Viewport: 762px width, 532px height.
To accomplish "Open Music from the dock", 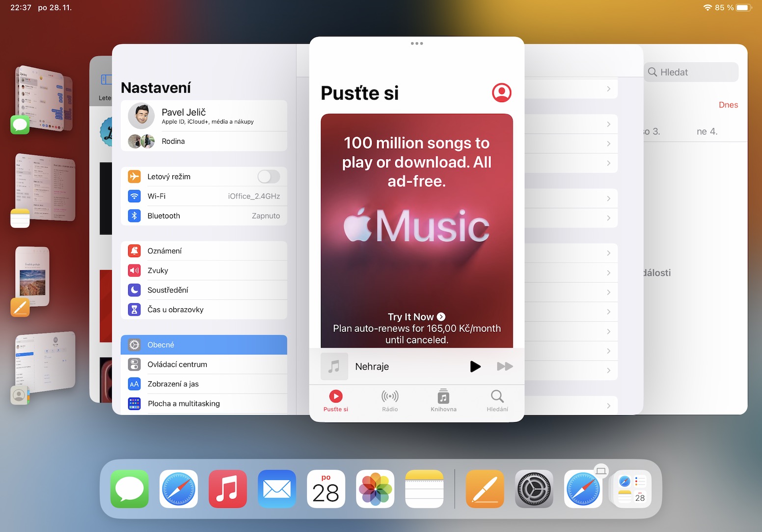I will coord(228,489).
